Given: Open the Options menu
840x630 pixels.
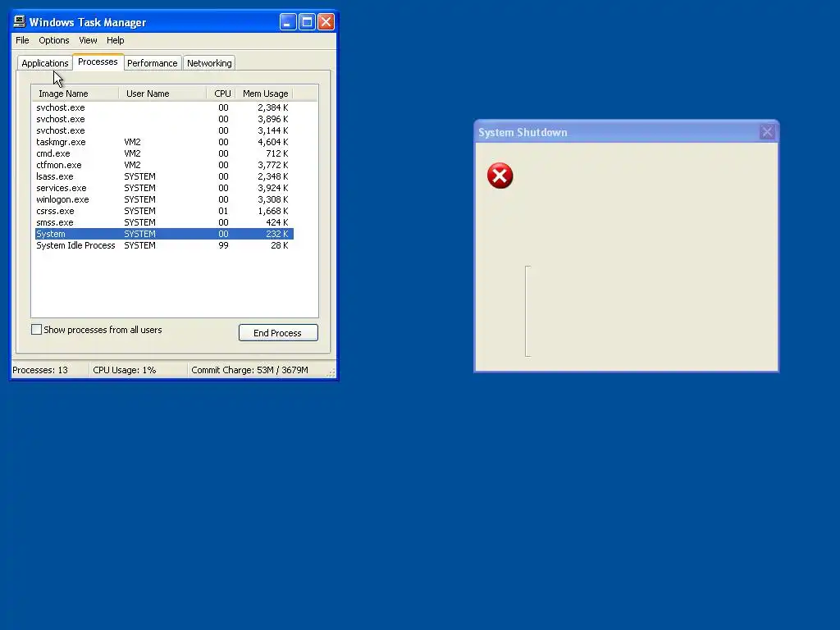Looking at the screenshot, I should [53, 40].
